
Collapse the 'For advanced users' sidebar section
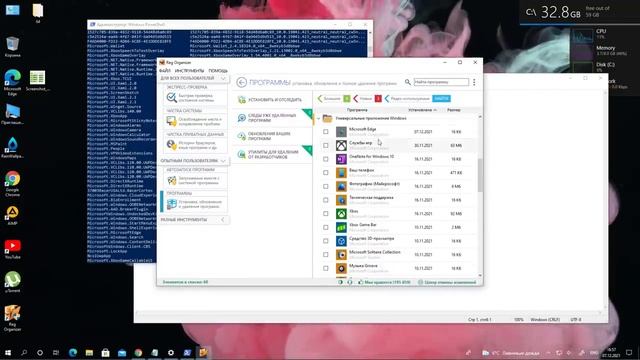223,161
